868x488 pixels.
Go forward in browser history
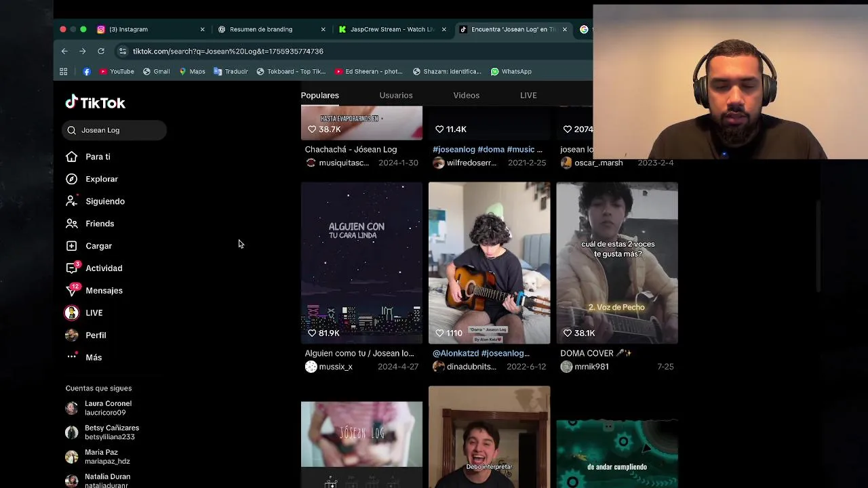(x=83, y=51)
